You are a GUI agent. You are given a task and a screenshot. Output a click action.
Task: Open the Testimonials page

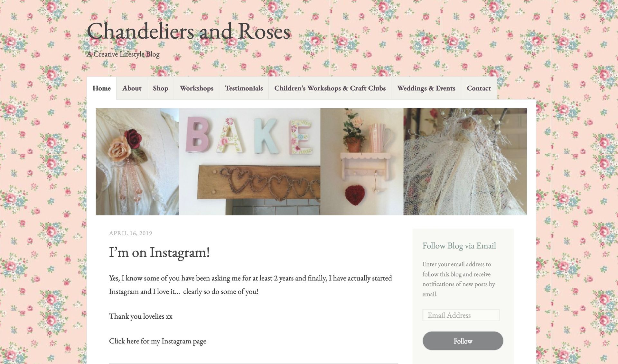point(244,88)
